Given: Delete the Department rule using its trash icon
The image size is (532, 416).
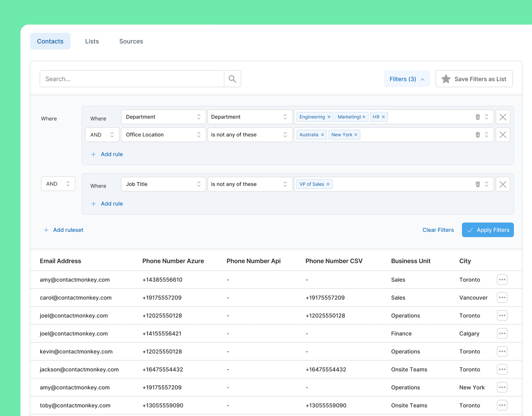Looking at the screenshot, I should point(477,117).
